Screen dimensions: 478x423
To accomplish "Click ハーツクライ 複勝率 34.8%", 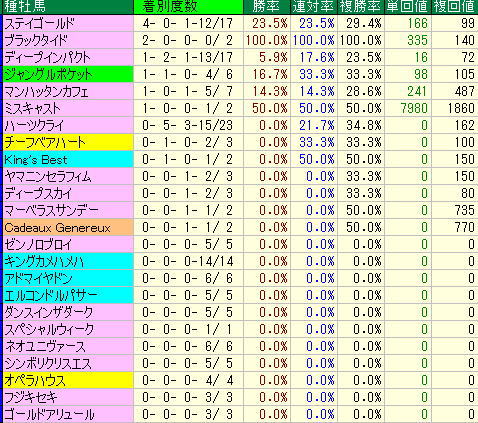I will point(364,125).
